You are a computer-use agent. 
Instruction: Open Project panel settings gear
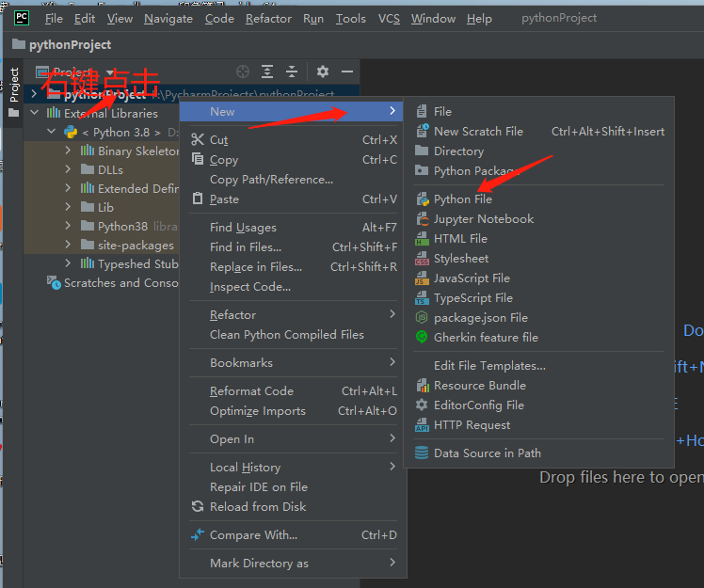click(323, 72)
